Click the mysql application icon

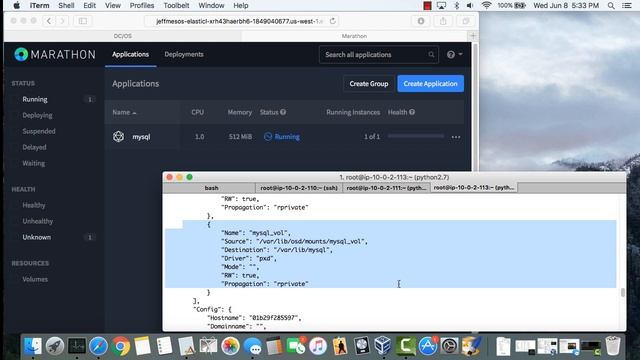click(118, 136)
